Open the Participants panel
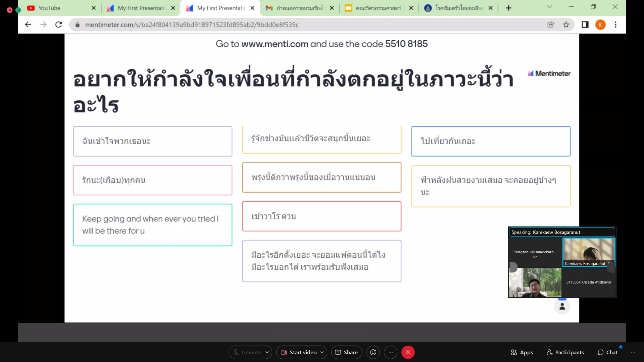Screen dimensions: 644x362 [x=565, y=352]
